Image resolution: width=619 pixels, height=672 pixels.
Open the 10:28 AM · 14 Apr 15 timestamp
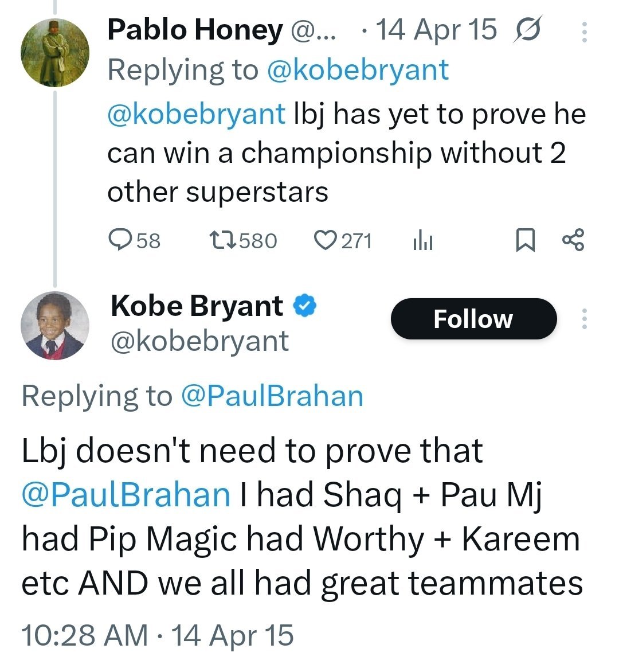click(x=157, y=635)
